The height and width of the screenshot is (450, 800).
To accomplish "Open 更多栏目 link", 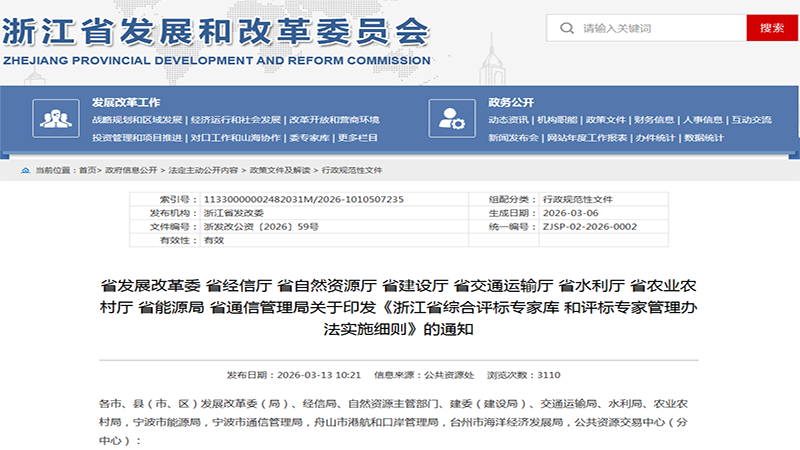I will [358, 138].
